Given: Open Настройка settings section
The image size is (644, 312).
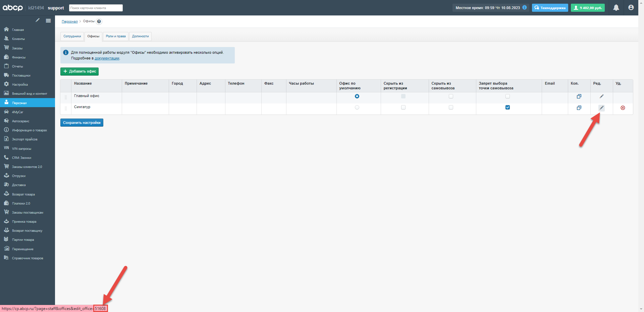Looking at the screenshot, I should [x=28, y=85].
